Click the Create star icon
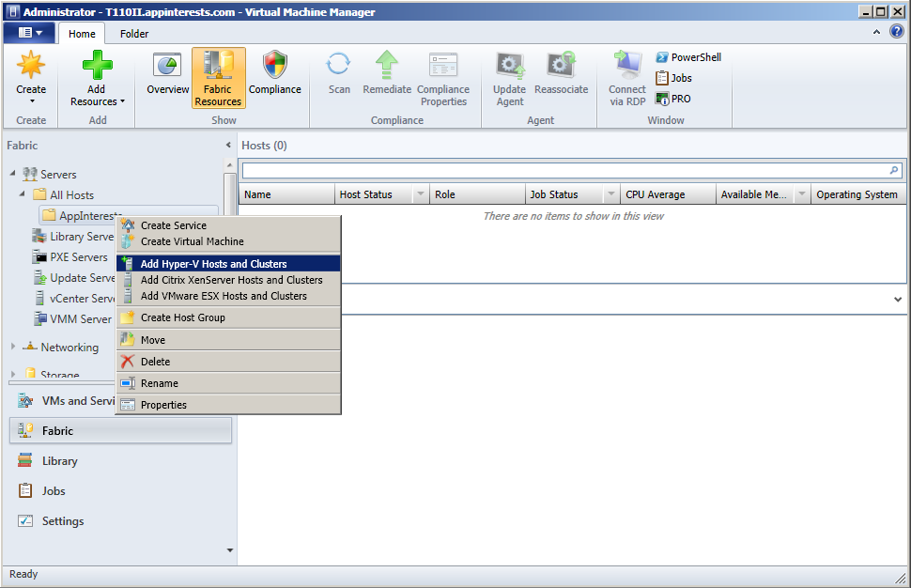This screenshot has width=911, height=588. (31, 66)
